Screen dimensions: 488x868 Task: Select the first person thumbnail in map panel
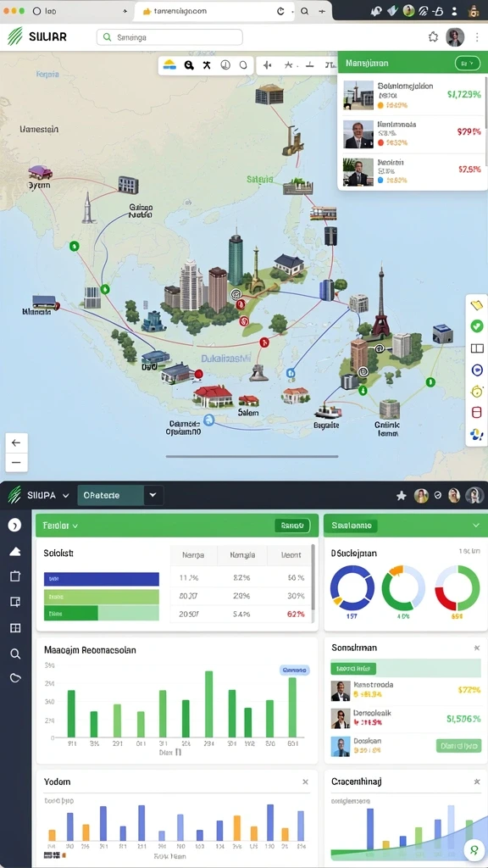pyautogui.click(x=358, y=95)
